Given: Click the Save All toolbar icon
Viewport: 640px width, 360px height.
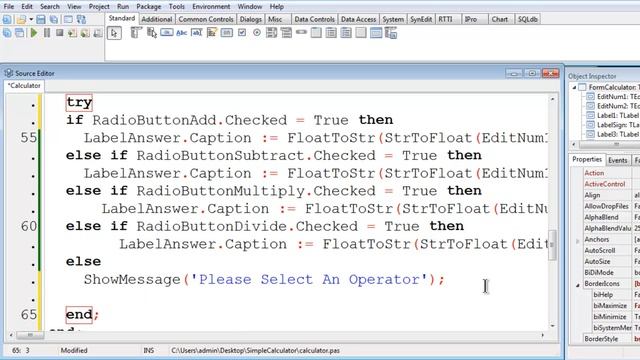Looking at the screenshot, I should (x=53, y=19).
